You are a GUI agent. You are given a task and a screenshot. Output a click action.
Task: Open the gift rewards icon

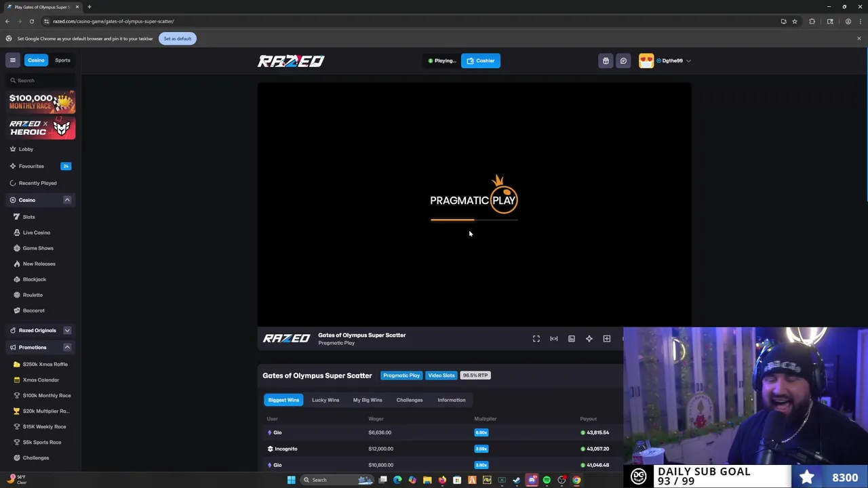pyautogui.click(x=606, y=61)
